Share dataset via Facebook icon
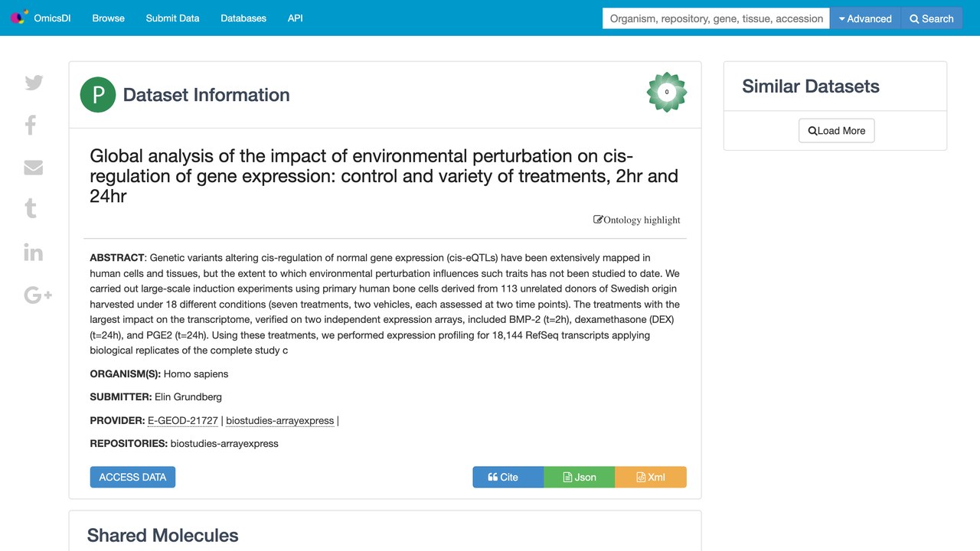This screenshot has height=551, width=980. [x=31, y=125]
